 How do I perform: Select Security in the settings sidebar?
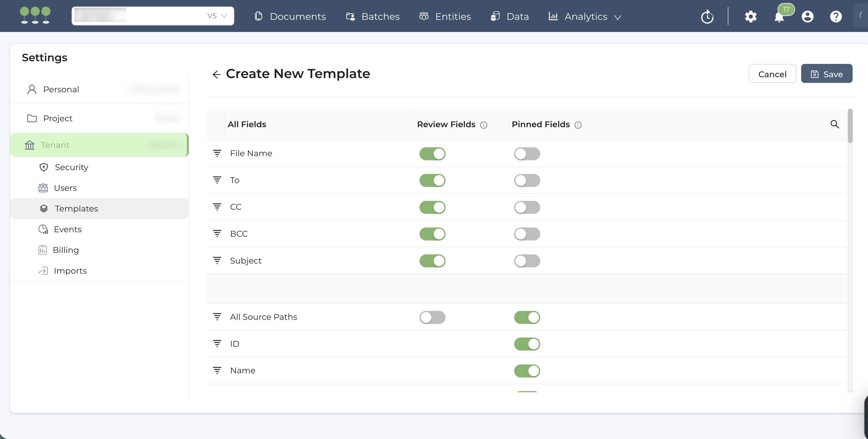point(71,167)
